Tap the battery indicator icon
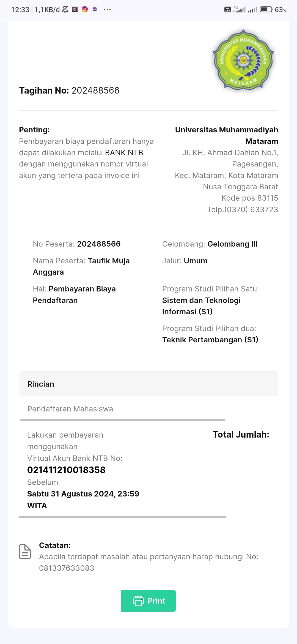Image resolution: width=297 pixels, height=644 pixels. (x=266, y=9)
